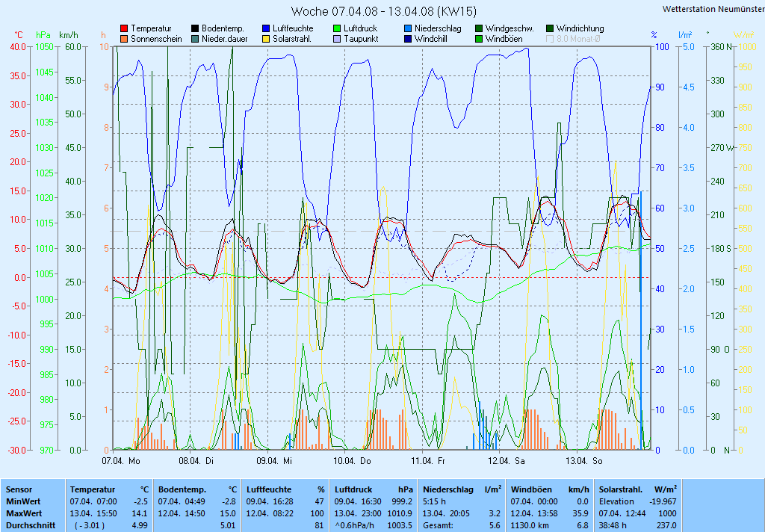Click the Luftfeuchte average value 81
This screenshot has width=765, height=532.
(x=320, y=526)
